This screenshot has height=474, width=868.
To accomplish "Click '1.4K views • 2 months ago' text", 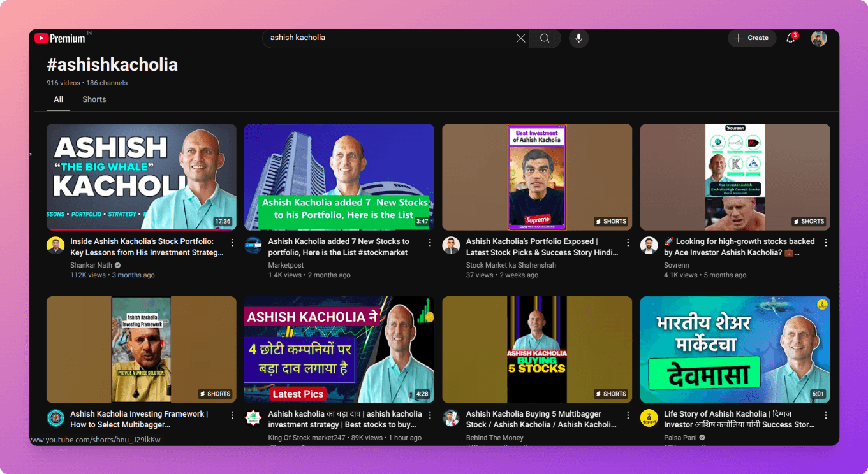I will click(x=309, y=275).
